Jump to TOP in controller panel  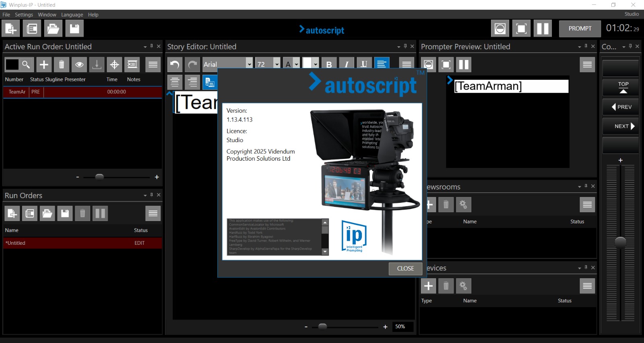(621, 87)
